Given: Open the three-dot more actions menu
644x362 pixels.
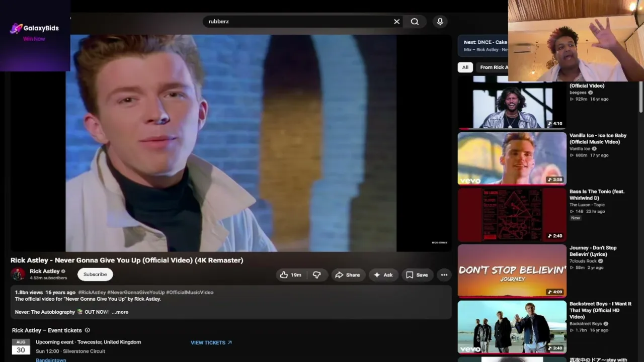Looking at the screenshot, I should pos(444,275).
